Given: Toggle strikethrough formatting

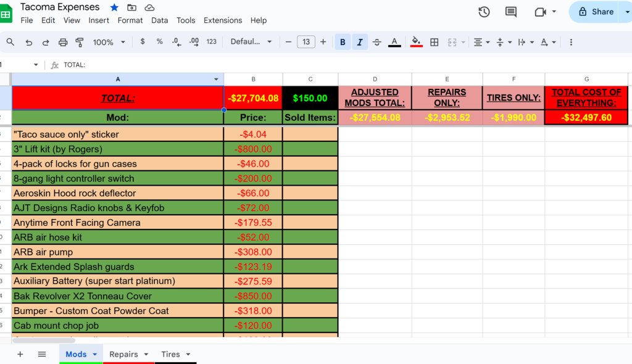Looking at the screenshot, I should coord(377,42).
